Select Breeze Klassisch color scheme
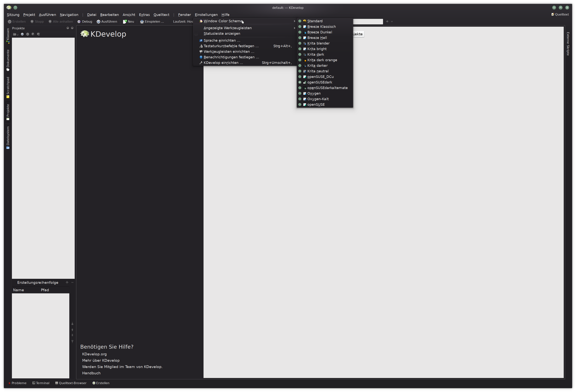The image size is (576, 392). (325, 26)
